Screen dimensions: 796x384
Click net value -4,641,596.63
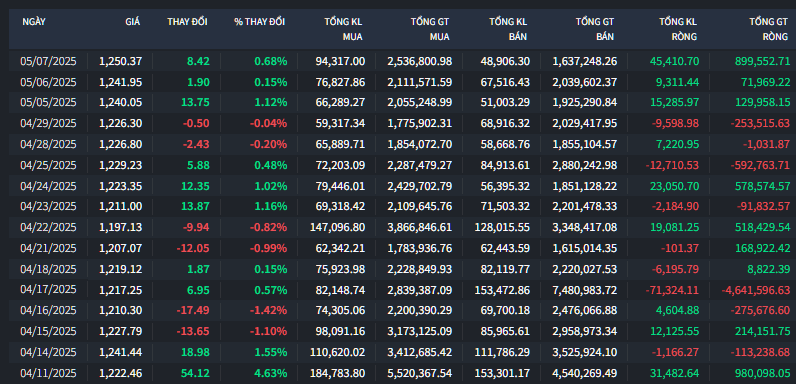[x=756, y=291]
